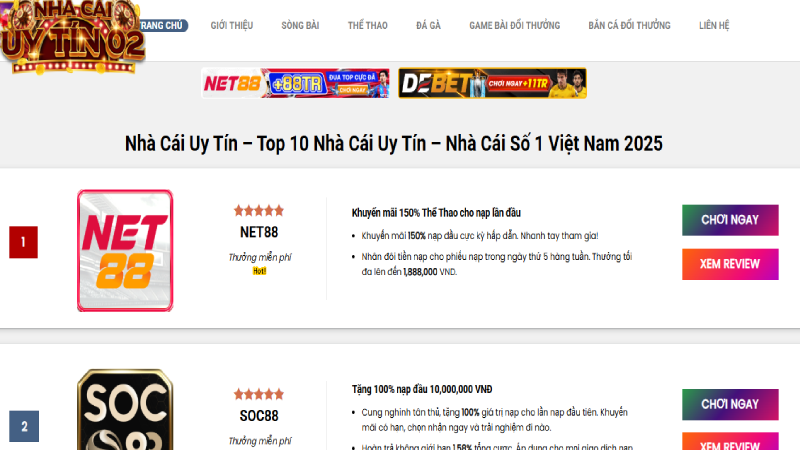Open the Đá Gà menu item

[x=428, y=26]
